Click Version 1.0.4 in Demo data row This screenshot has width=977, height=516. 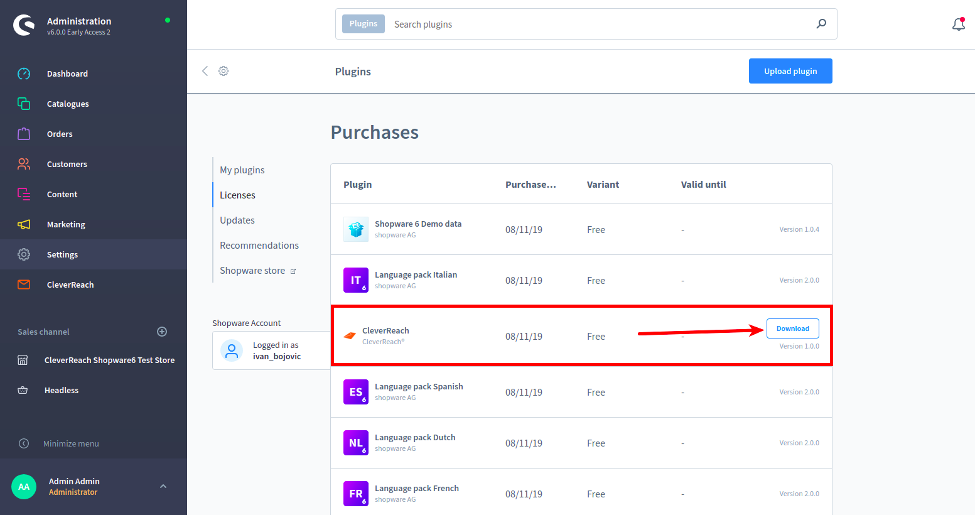point(799,229)
